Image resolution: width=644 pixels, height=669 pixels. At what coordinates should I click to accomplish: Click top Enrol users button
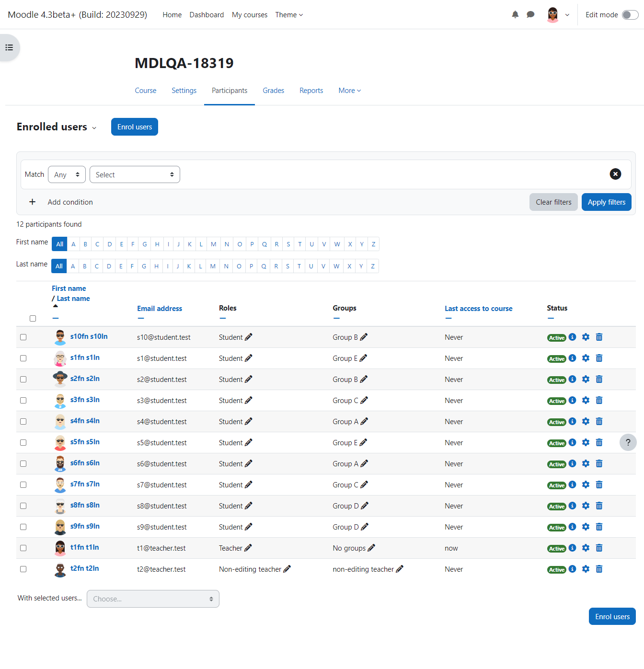pos(135,127)
